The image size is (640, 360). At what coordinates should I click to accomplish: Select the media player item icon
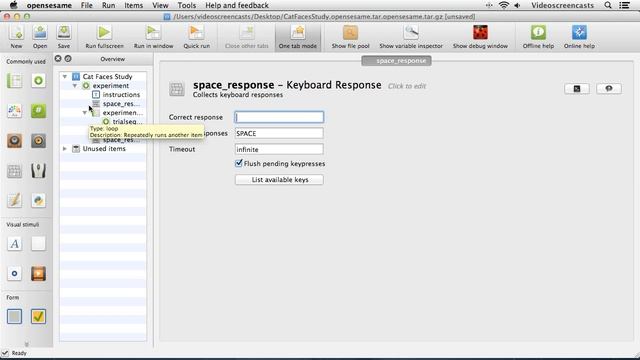[38, 273]
